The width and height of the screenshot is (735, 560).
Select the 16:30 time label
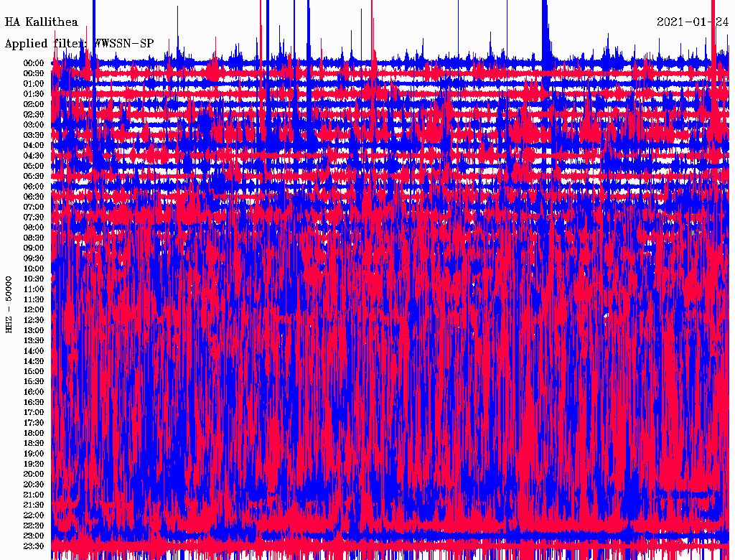click(34, 403)
